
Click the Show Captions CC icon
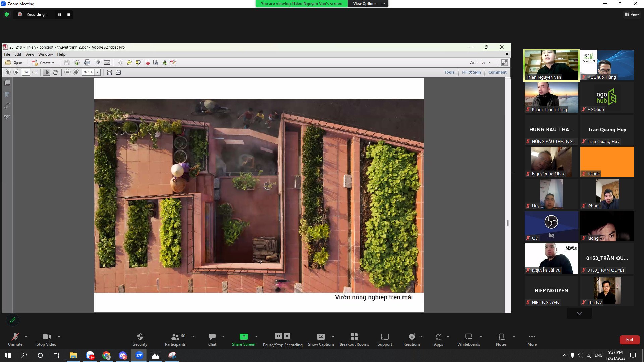pyautogui.click(x=321, y=337)
